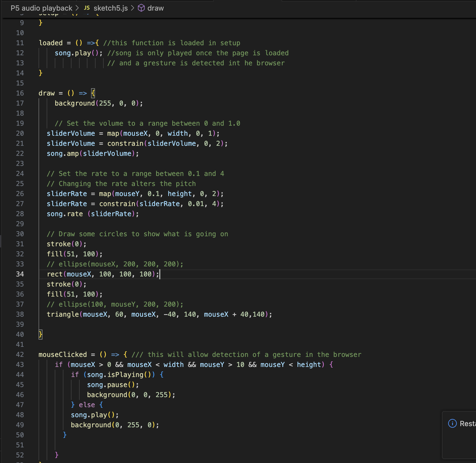
Task: Click the info icon in the Restart notification
Action: (452, 423)
